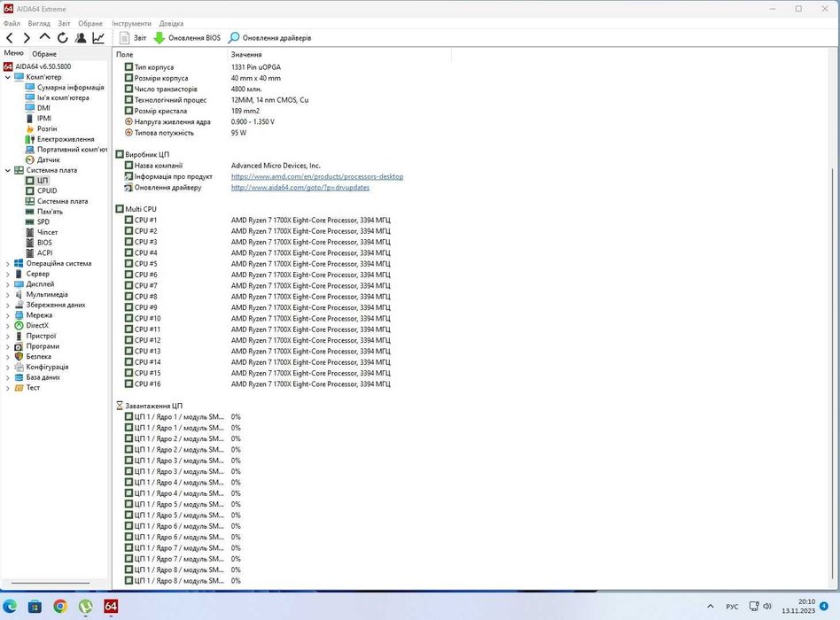Open the Звіт report button
The width and height of the screenshot is (840, 620).
133,38
